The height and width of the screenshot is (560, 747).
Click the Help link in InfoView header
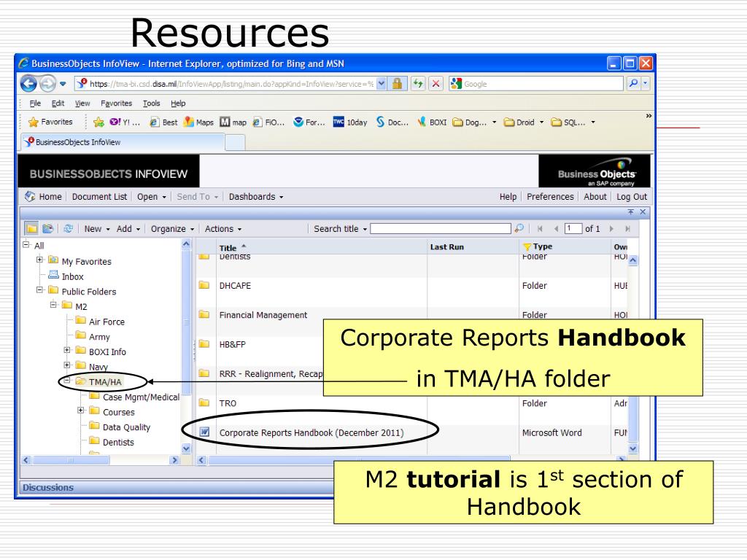(508, 197)
